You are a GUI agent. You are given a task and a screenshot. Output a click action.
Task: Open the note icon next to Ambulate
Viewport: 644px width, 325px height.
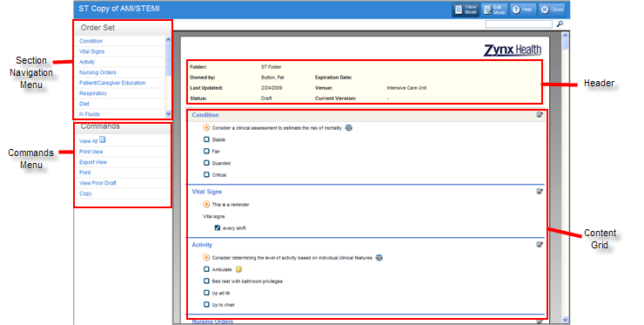pyautogui.click(x=238, y=269)
